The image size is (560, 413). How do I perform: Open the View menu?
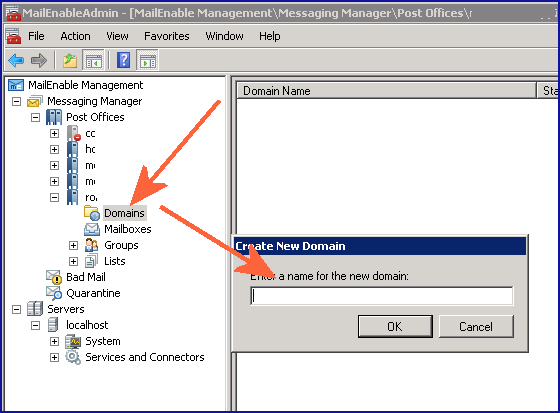[117, 36]
